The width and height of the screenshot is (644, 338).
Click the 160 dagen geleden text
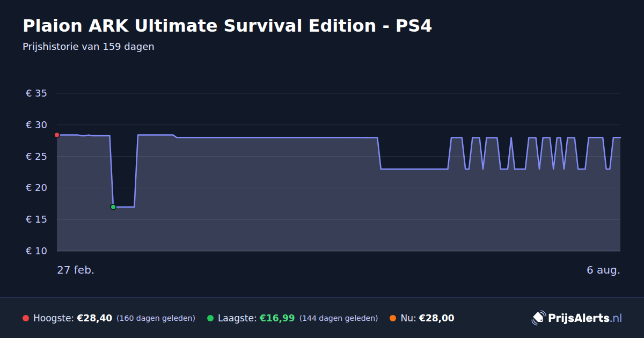(156, 319)
